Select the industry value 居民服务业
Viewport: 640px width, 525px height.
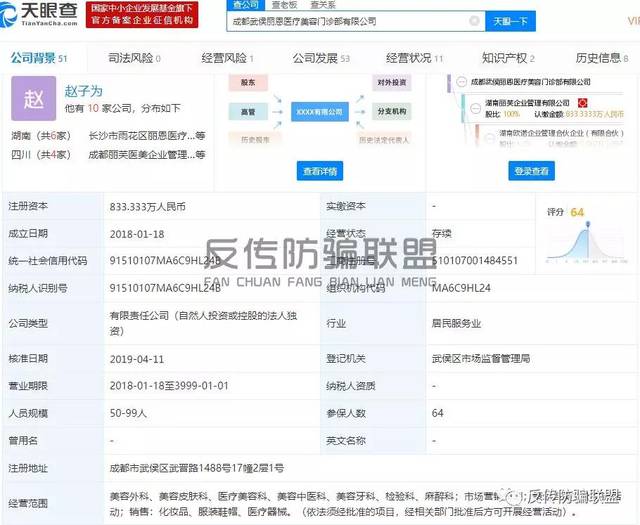[456, 324]
